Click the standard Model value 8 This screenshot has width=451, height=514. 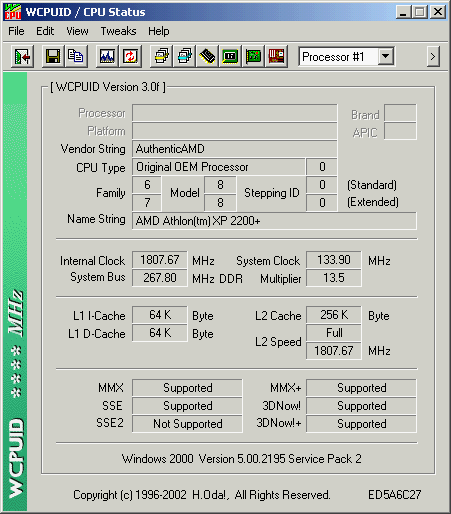point(220,185)
